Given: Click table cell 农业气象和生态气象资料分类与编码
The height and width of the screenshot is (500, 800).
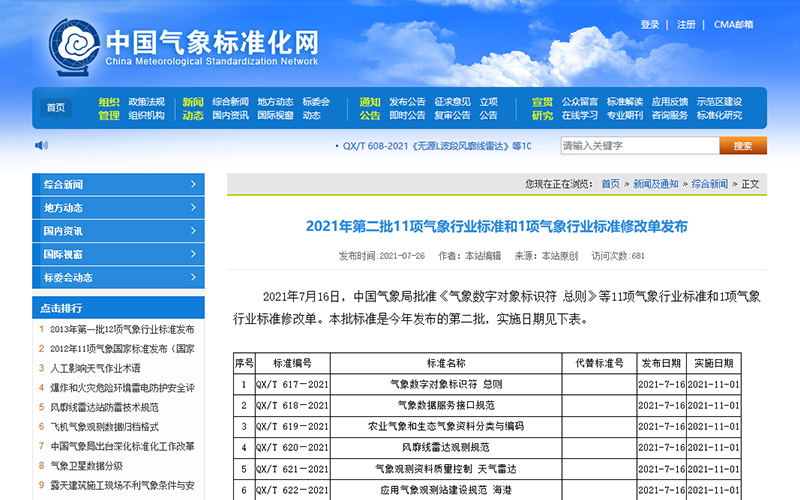Looking at the screenshot, I should point(446,426).
